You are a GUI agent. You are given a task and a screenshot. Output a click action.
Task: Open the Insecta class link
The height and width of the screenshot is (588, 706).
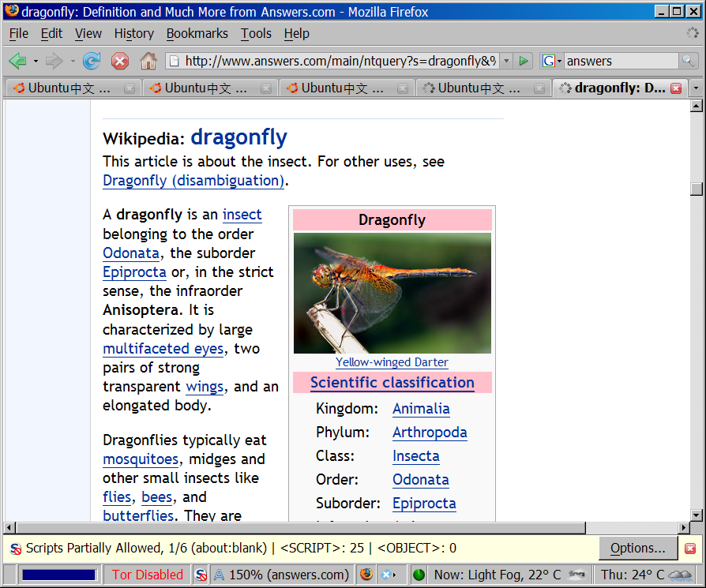(x=416, y=456)
